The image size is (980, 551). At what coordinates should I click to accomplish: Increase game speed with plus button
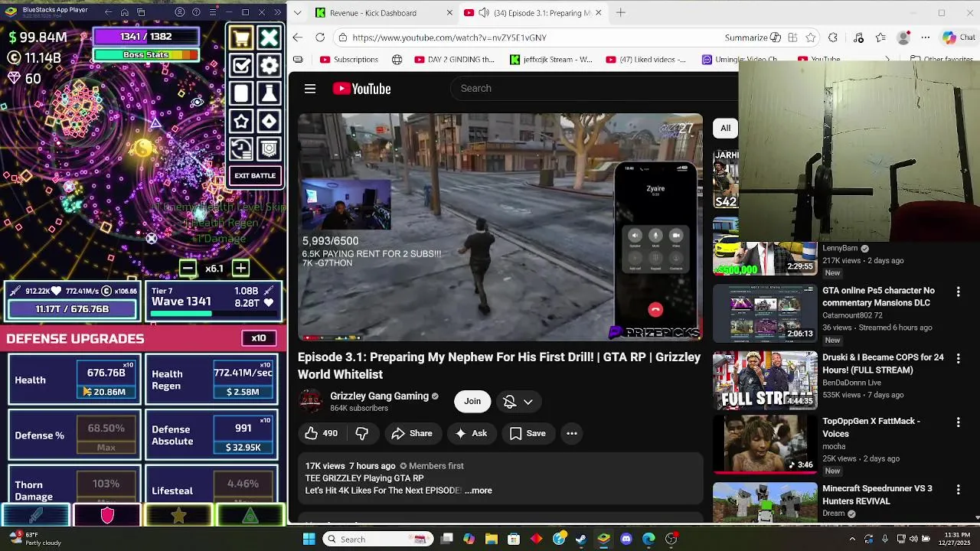[x=240, y=268]
